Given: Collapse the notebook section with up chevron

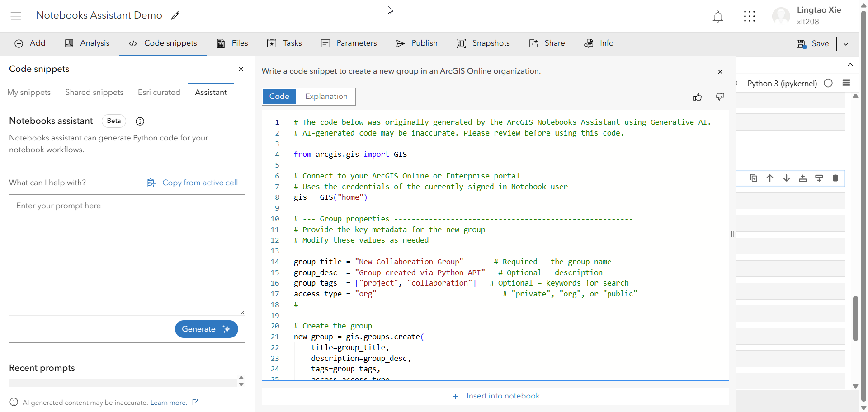Looking at the screenshot, I should 850,65.
